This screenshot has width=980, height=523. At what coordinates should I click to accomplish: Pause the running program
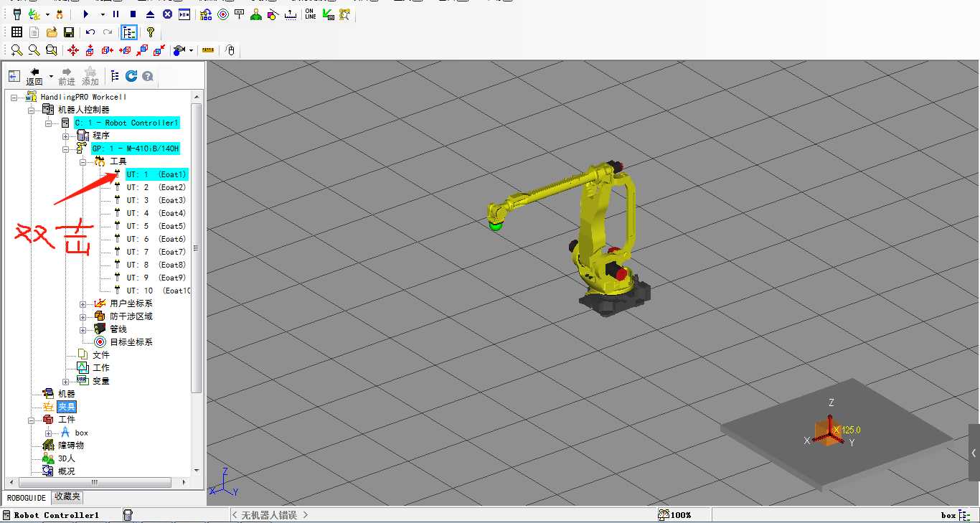pos(116,14)
